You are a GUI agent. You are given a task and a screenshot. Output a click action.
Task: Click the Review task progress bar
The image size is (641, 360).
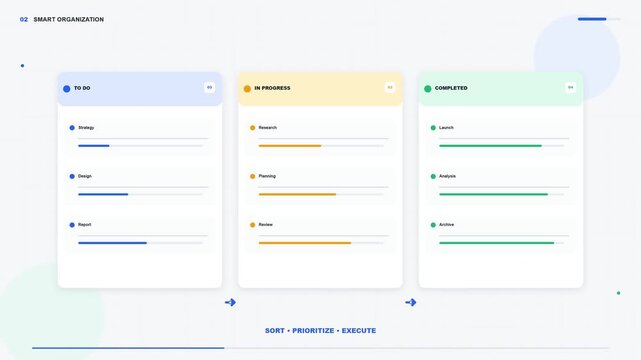321,243
